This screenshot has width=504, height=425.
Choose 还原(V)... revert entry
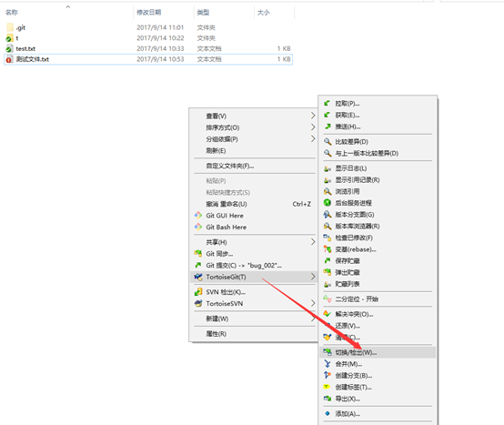tap(378, 326)
